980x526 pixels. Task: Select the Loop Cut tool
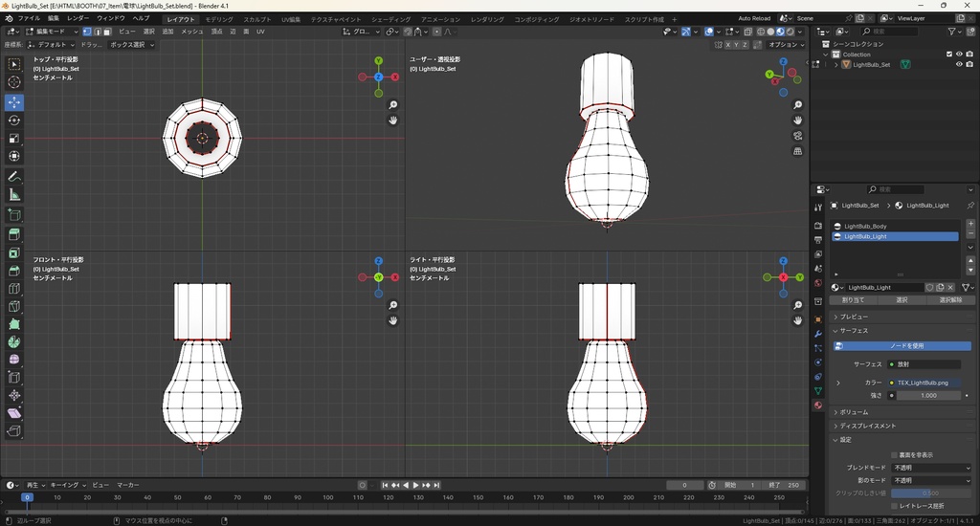[x=13, y=289]
